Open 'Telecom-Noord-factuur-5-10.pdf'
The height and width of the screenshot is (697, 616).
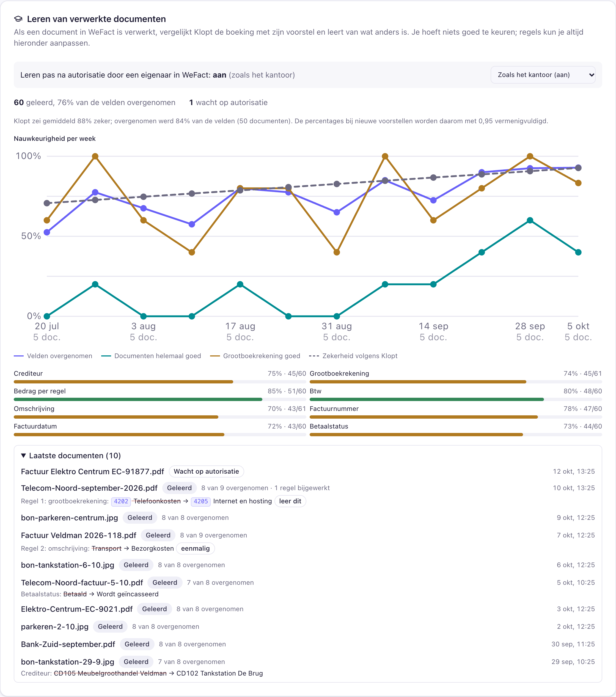[82, 582]
